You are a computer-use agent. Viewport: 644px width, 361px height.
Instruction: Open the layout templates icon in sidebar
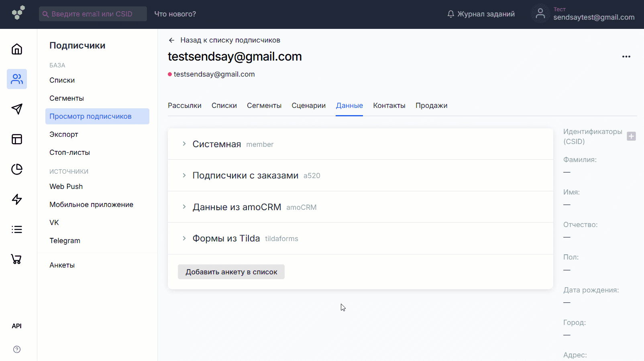[x=17, y=139]
